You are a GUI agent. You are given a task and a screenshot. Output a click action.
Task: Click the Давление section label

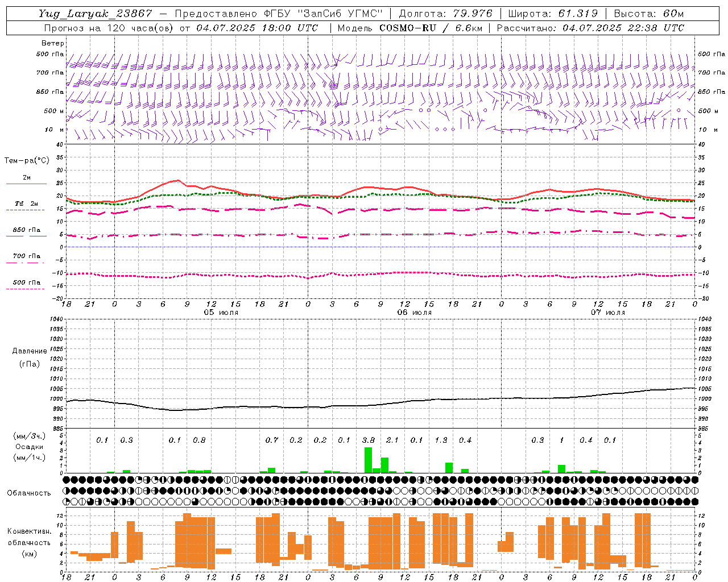tap(30, 351)
